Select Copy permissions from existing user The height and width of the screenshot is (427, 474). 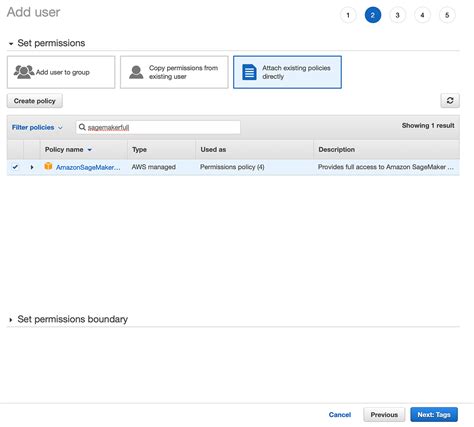coord(174,72)
